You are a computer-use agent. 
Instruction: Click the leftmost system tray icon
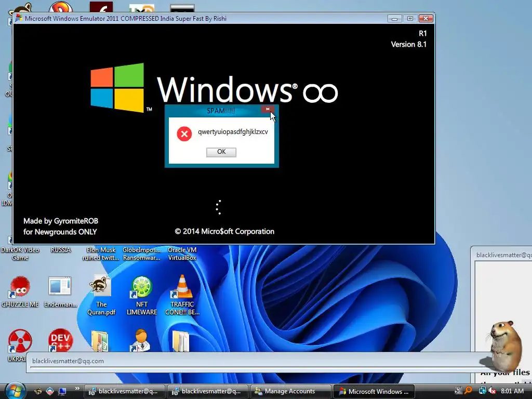point(458,391)
